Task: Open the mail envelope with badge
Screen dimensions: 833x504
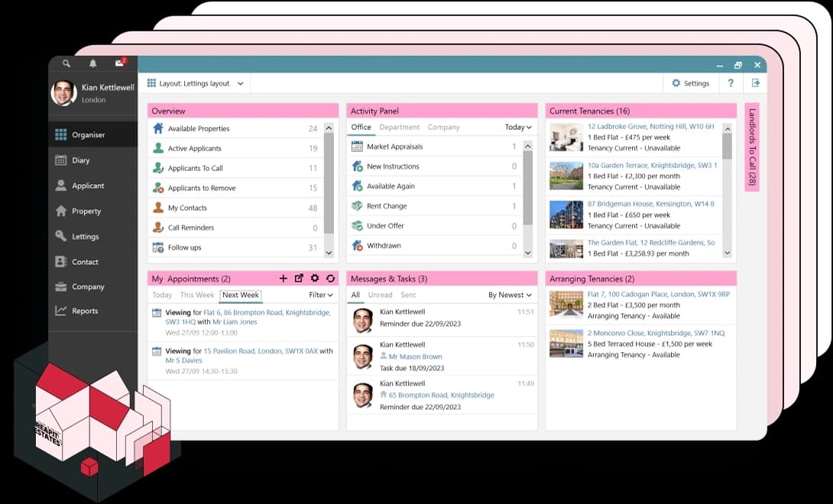Action: pos(120,62)
